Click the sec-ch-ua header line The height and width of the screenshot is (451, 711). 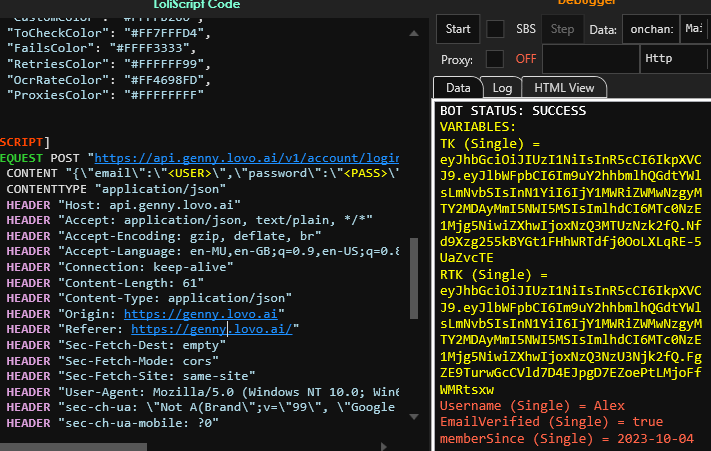pos(201,407)
